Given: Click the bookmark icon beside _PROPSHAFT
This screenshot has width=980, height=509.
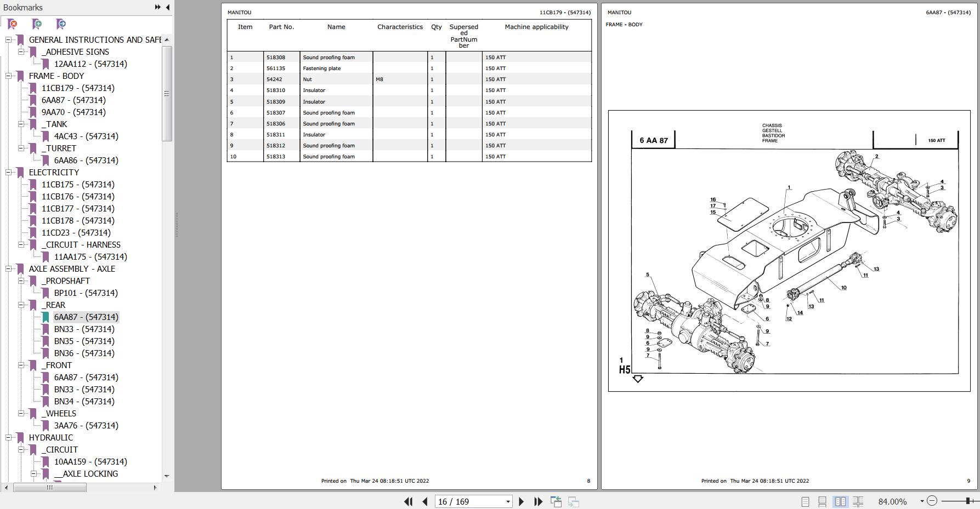Looking at the screenshot, I should (x=33, y=281).
